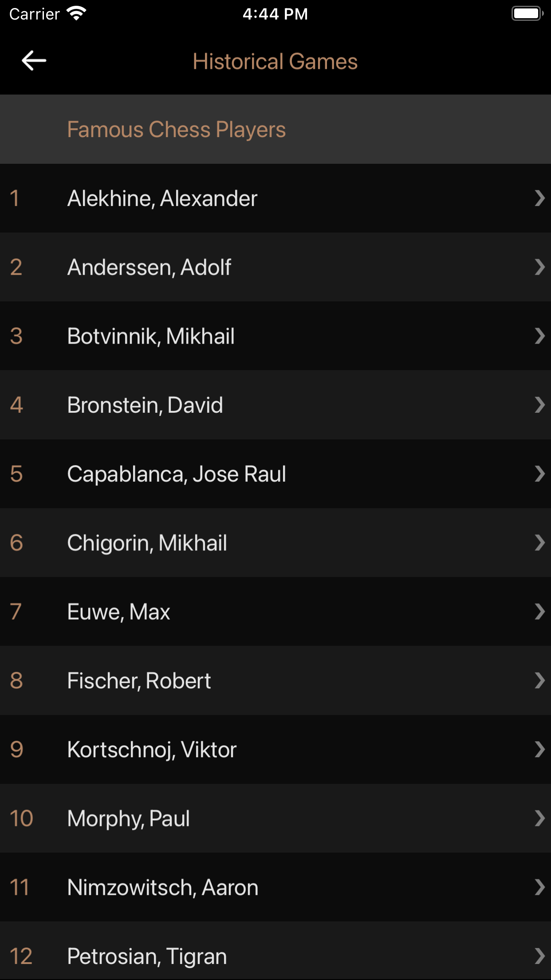The height and width of the screenshot is (980, 551).
Task: Expand chevron beside Anderssen, Adolf
Action: point(539,267)
